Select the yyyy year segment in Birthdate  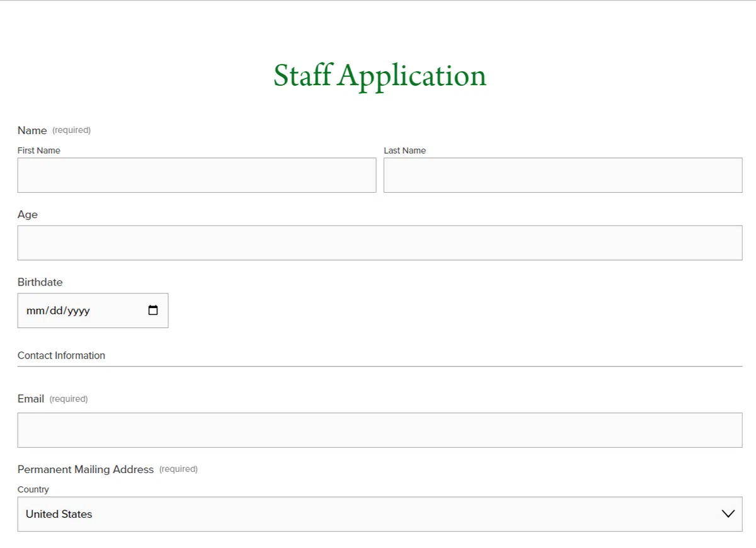[78, 311]
